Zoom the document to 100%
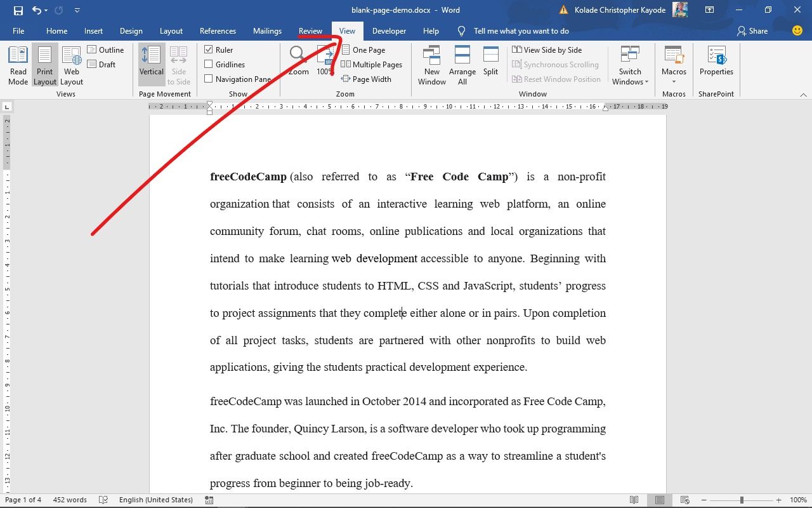Viewport: 812px width, 508px height. tap(325, 63)
